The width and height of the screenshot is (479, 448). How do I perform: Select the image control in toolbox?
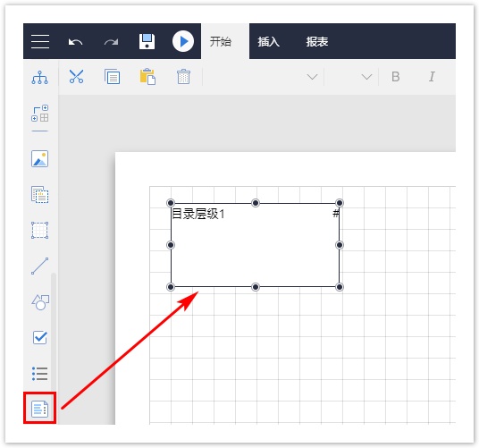[x=39, y=158]
